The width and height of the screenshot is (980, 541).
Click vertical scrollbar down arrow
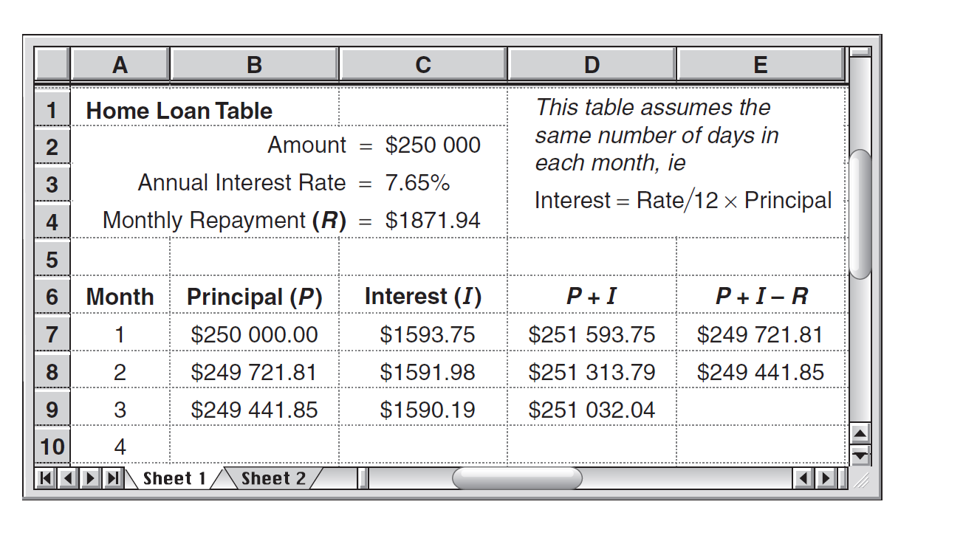tap(861, 455)
